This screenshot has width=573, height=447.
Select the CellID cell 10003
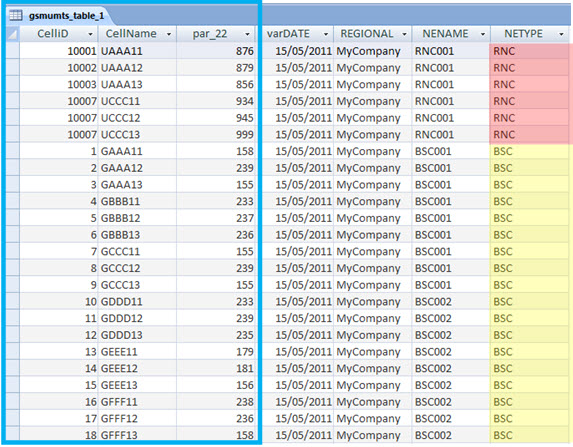[x=59, y=84]
